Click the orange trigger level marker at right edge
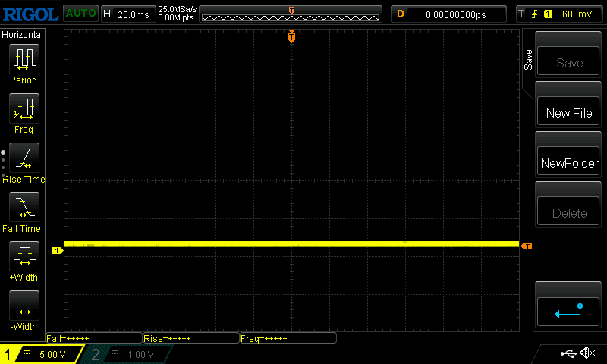The image size is (607, 364). point(527,246)
